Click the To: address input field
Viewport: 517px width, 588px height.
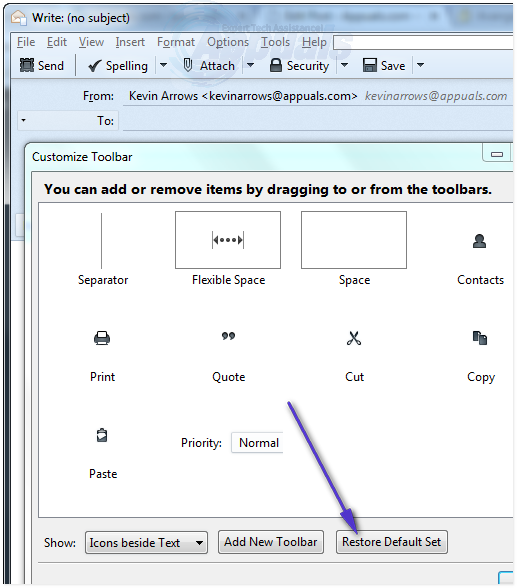pyautogui.click(x=318, y=121)
